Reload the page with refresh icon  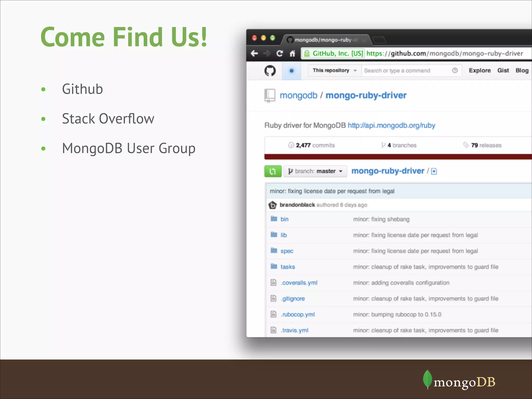pos(280,54)
